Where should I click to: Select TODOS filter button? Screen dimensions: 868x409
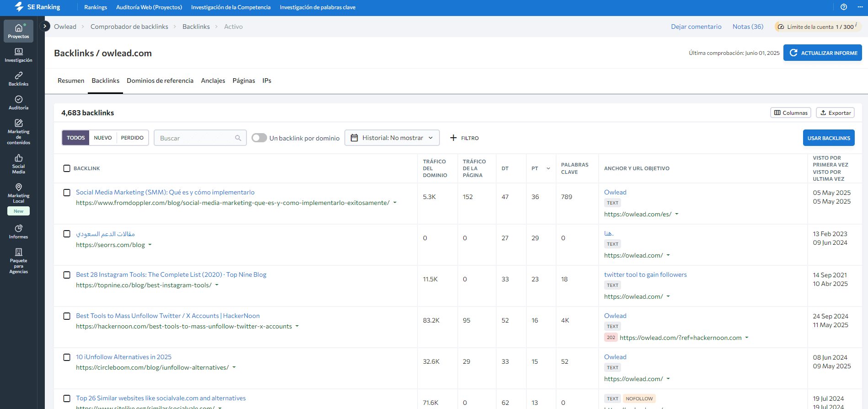pyautogui.click(x=76, y=138)
